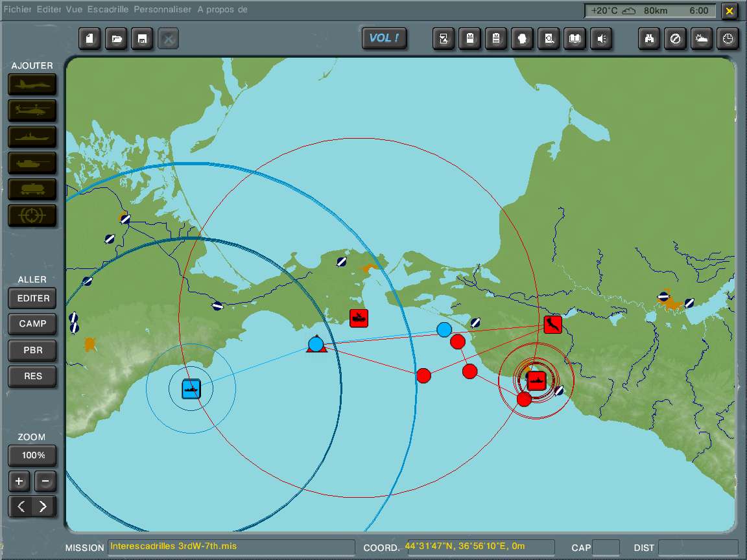This screenshot has height=560, width=747.
Task: Add a static tanker vehicle object
Action: pos(32,189)
